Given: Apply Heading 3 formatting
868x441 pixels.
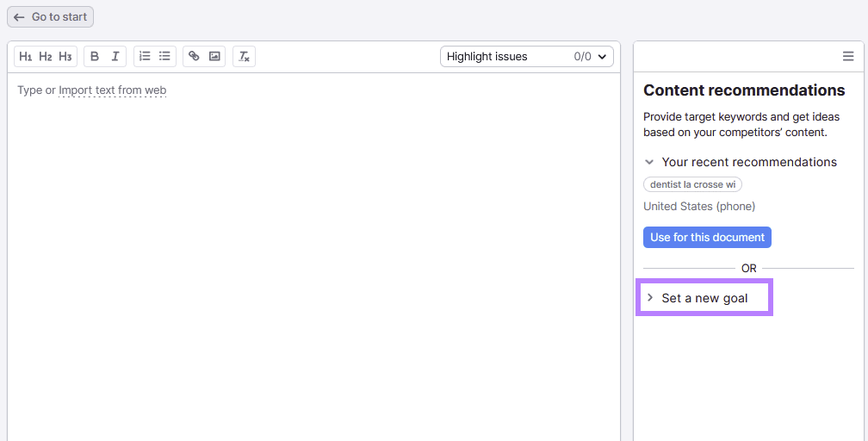Looking at the screenshot, I should coord(65,57).
